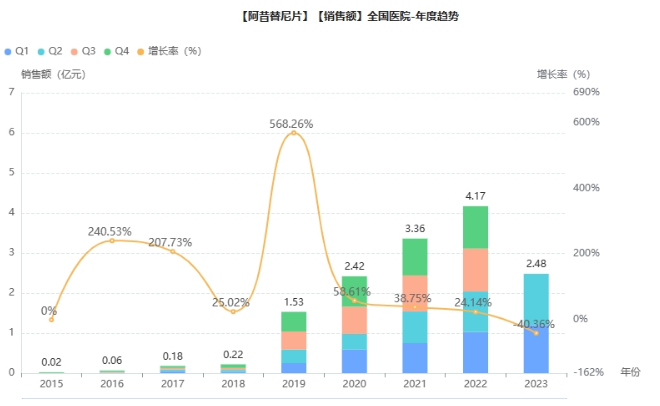
Task: Select the 2020 bar's orange Q3 segment
Action: point(354,320)
